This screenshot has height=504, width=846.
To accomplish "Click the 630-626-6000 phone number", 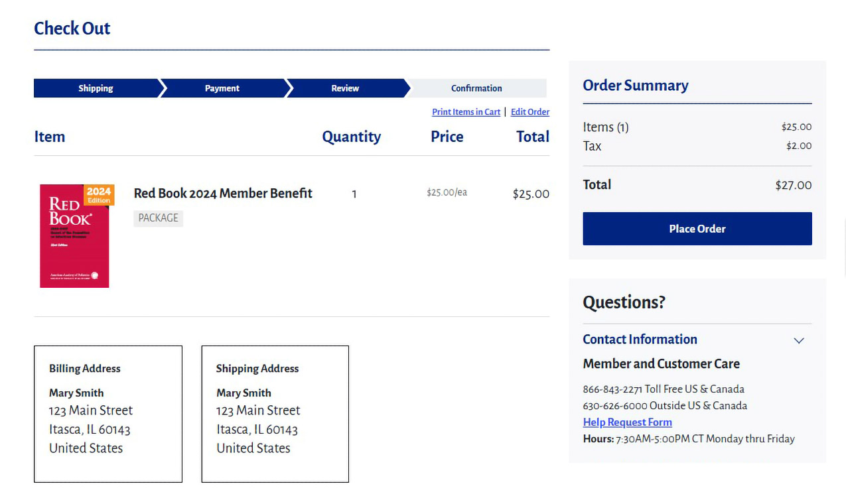I will point(614,406).
